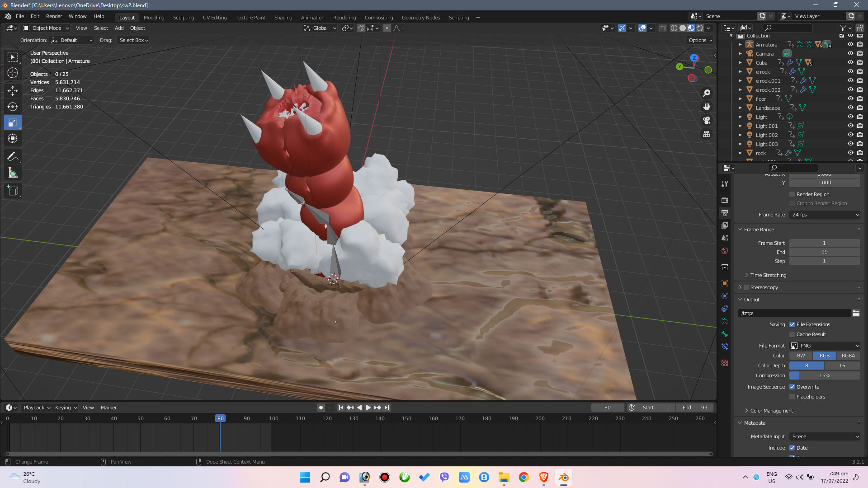This screenshot has height=488, width=868.
Task: Expand the Cube object in outliner
Action: [x=741, y=63]
